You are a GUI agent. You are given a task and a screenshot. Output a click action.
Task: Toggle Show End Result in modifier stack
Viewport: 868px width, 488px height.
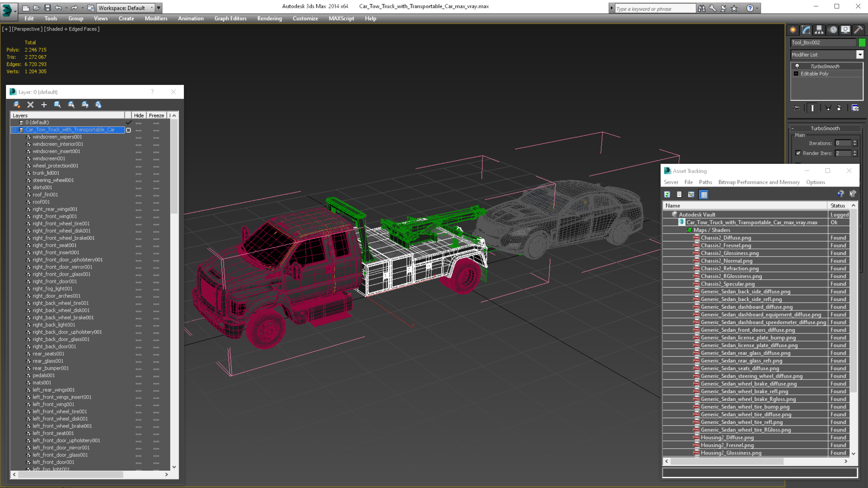click(813, 108)
